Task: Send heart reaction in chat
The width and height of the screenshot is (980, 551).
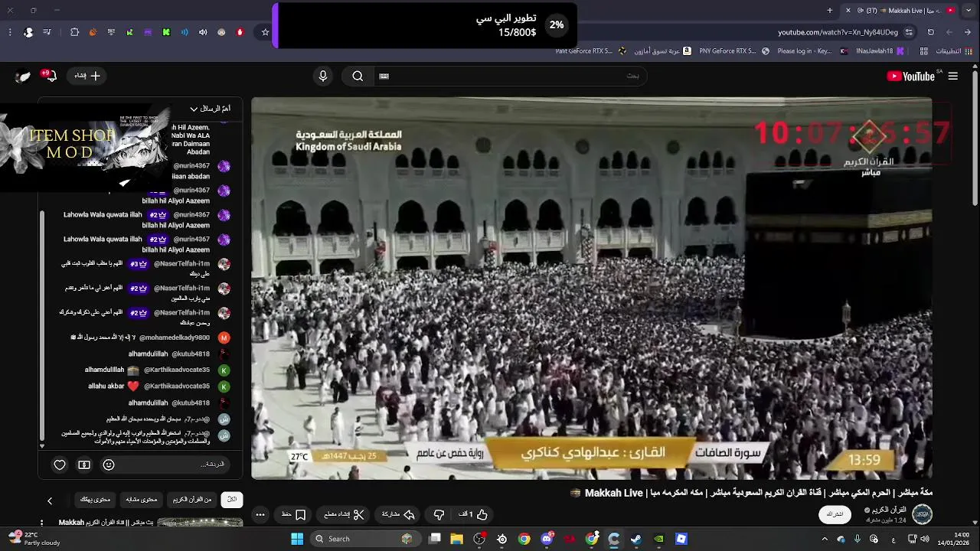Action: pos(60,465)
